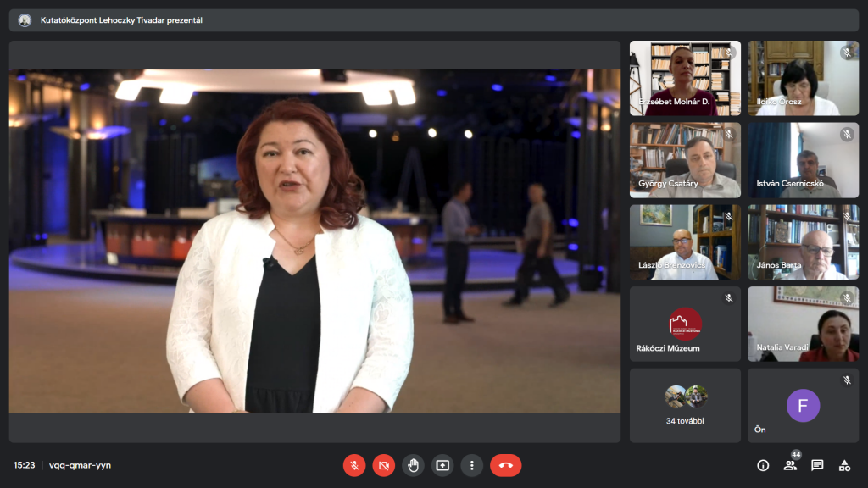Show the participants list with 44 badge
The width and height of the screenshot is (868, 488).
(x=790, y=465)
